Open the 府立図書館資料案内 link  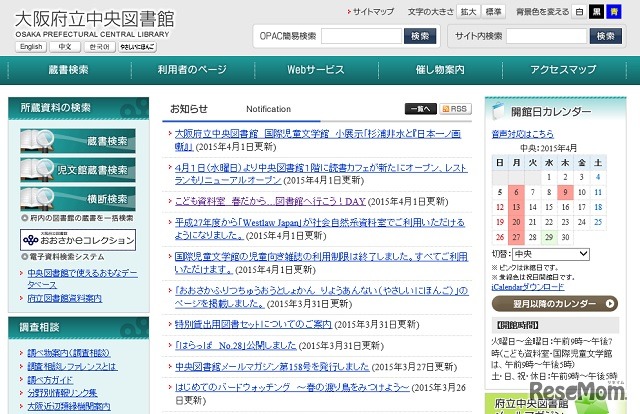64,298
